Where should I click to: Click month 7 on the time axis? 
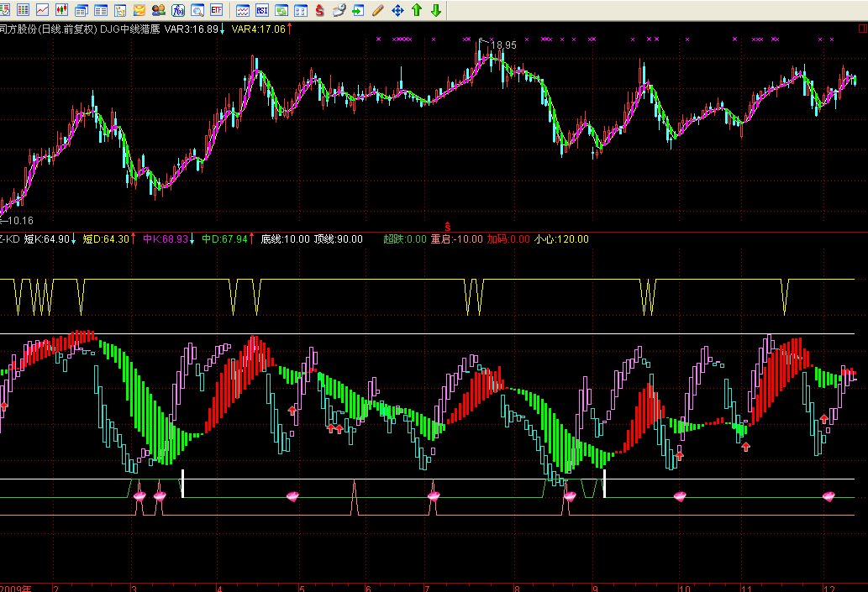[427, 588]
